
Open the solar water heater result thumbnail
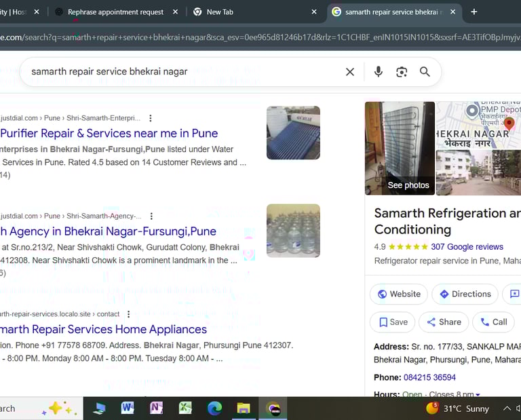[293, 132]
